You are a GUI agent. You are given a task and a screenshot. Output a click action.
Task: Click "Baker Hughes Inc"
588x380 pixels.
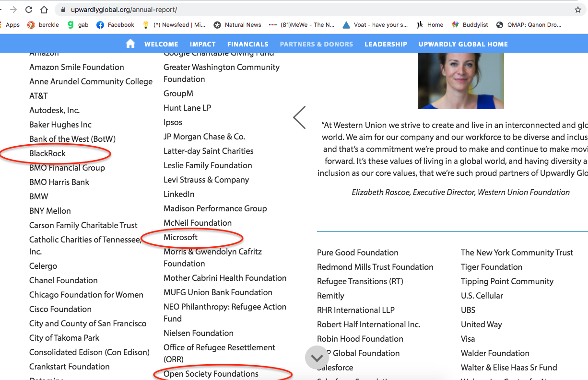pos(60,125)
